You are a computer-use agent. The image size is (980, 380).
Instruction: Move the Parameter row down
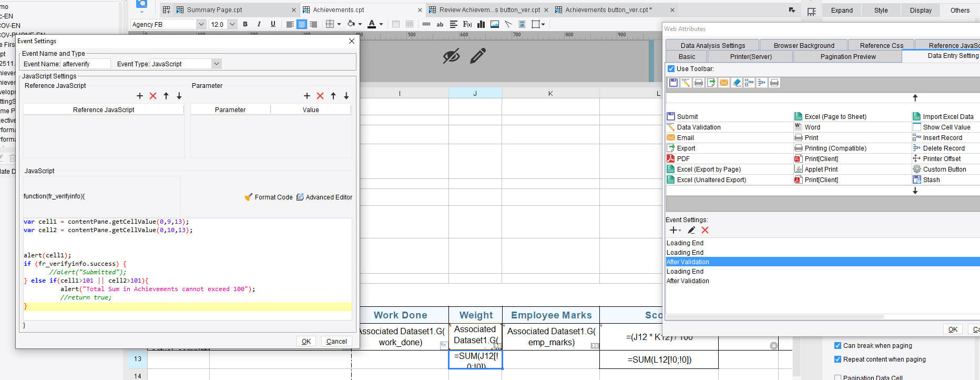pyautogui.click(x=346, y=96)
